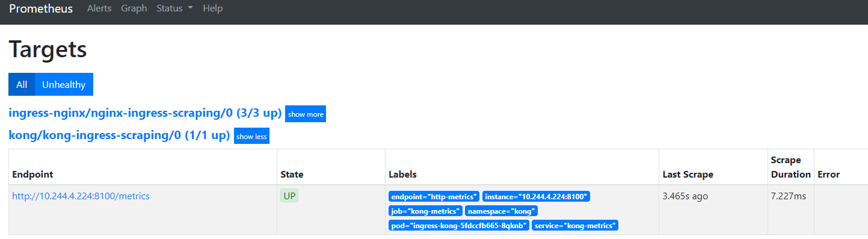Click the Prometheus brand logo text
This screenshot has width=868, height=239.
pyautogui.click(x=41, y=8)
